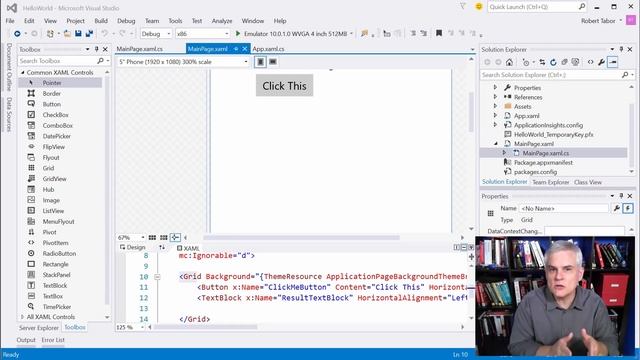Pick the DatePicker control in Toolbox
The width and height of the screenshot is (640, 360).
pos(60,136)
